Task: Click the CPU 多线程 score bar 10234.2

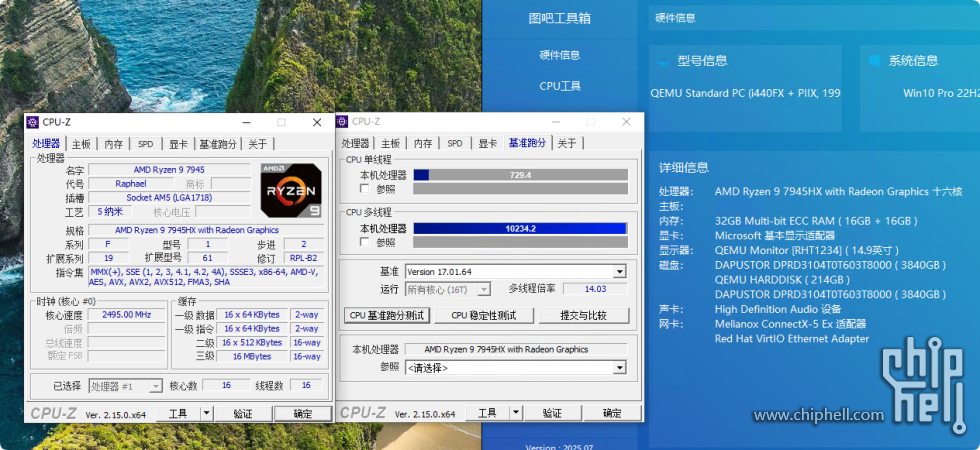Action: pyautogui.click(x=520, y=228)
